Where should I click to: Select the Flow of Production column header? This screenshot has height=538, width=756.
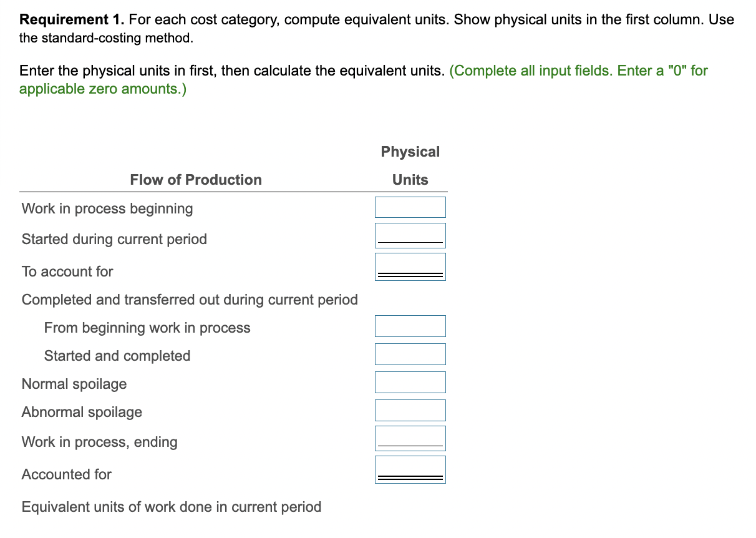195,180
